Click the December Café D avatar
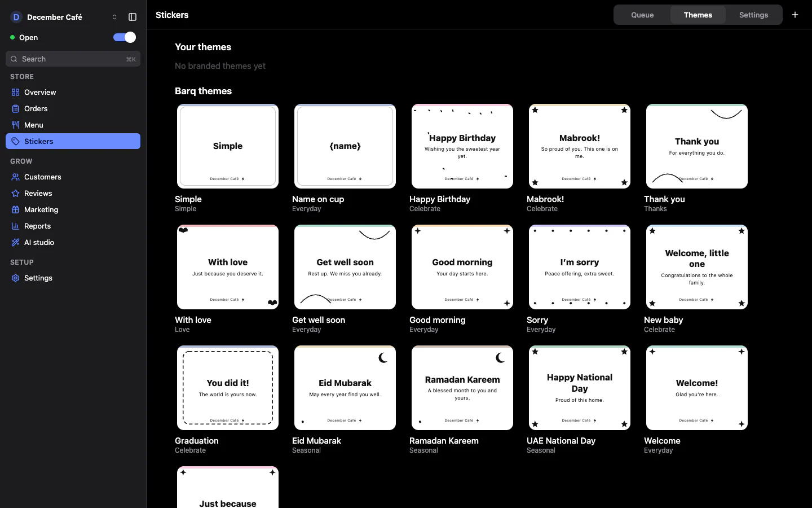 (16, 17)
